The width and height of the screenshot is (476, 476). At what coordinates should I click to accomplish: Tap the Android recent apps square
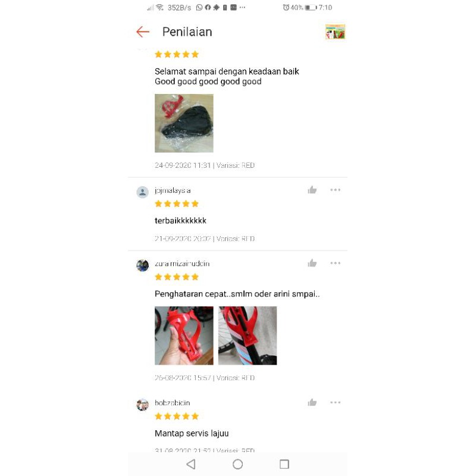(284, 464)
